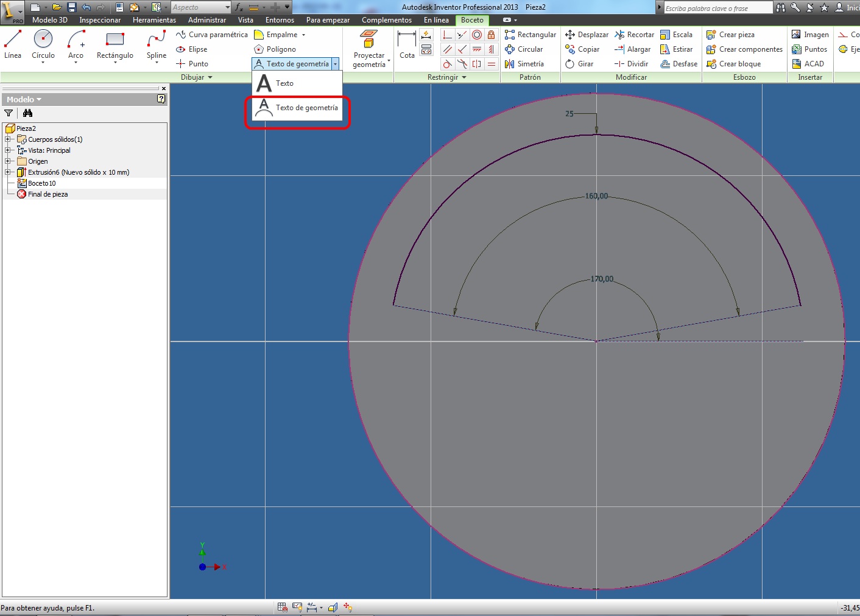Click the filter funnel icon in Modelo panel
The width and height of the screenshot is (860, 616).
(x=9, y=113)
